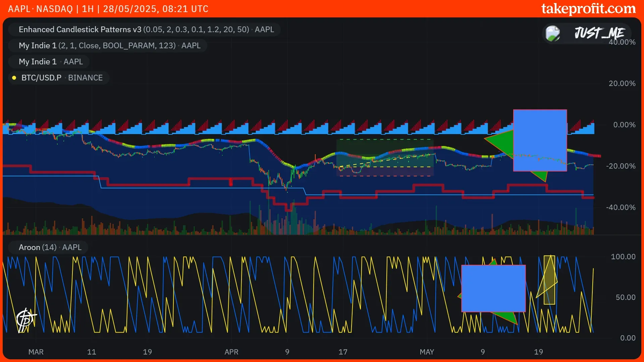Click the JUST_ME user avatar icon

[552, 34]
